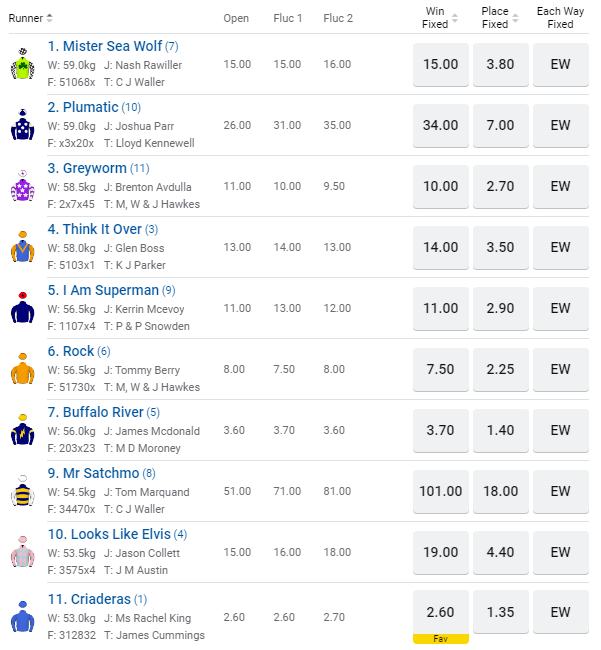The width and height of the screenshot is (601, 650).
Task: Select Criaderas win odds 2.60
Action: (441, 613)
